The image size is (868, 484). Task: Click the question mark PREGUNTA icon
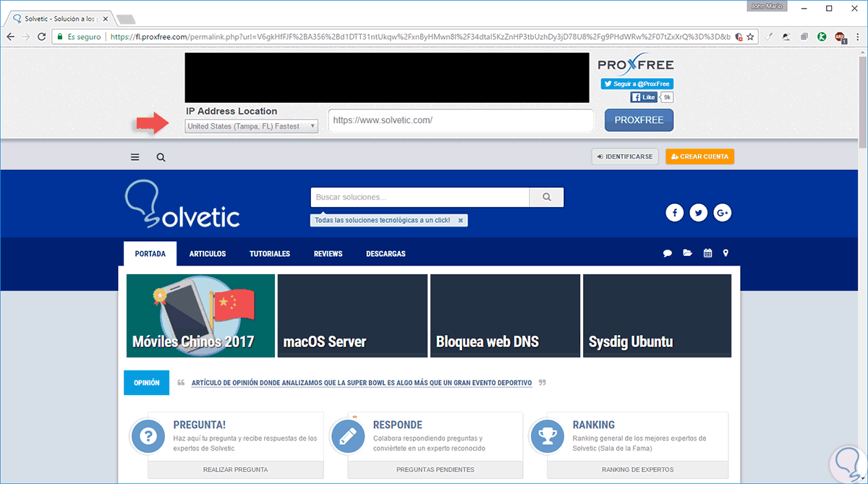(x=149, y=437)
